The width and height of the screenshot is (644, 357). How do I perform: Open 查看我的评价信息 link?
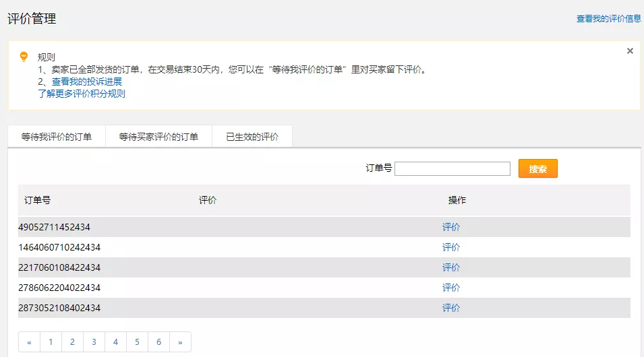[608, 19]
